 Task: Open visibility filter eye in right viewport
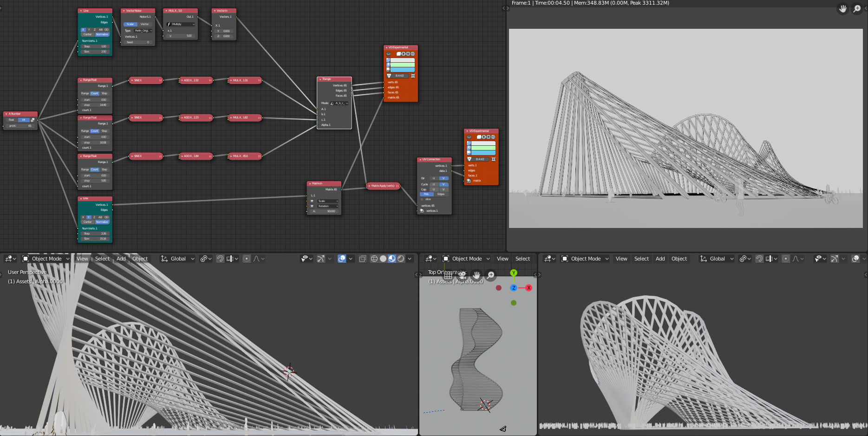point(821,259)
